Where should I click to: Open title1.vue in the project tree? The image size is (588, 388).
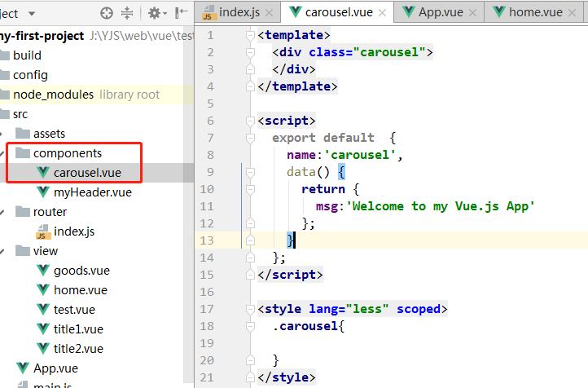click(78, 329)
